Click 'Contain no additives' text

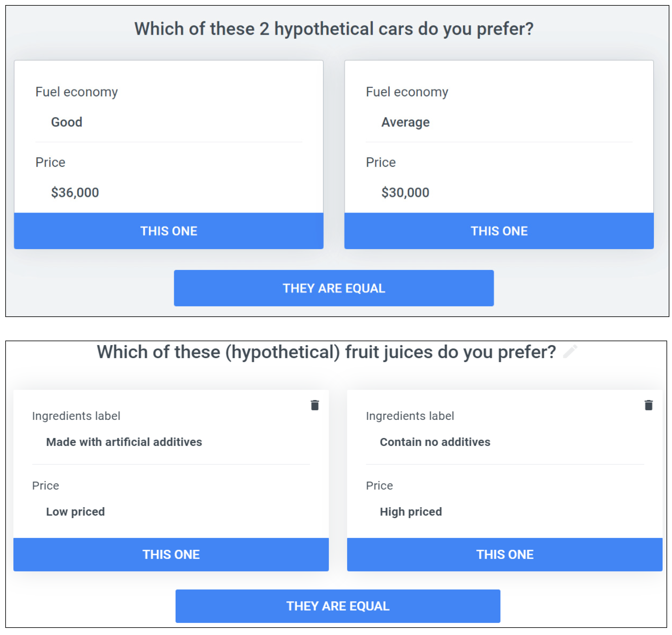[x=435, y=442]
